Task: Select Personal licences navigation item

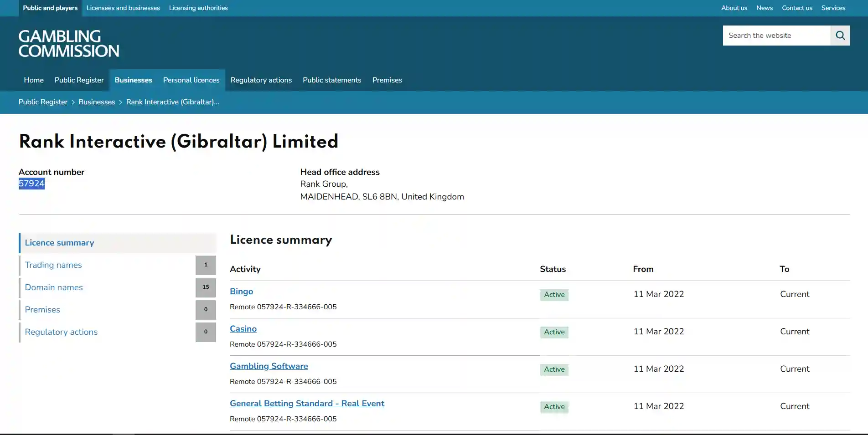Action: [x=191, y=80]
